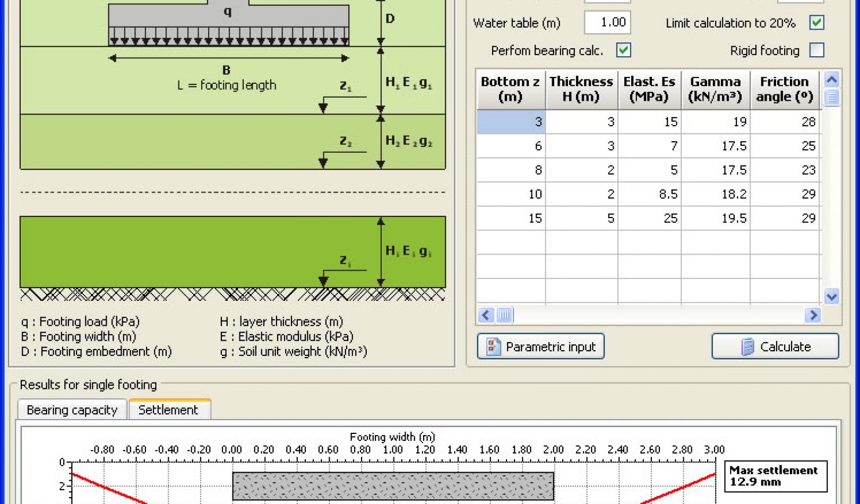Click the Parametric input document icon

(493, 346)
